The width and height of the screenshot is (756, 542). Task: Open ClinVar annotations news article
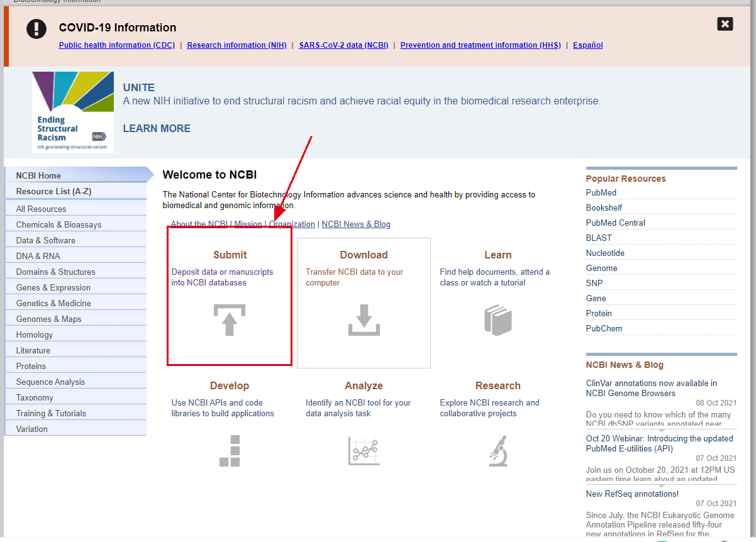click(652, 388)
